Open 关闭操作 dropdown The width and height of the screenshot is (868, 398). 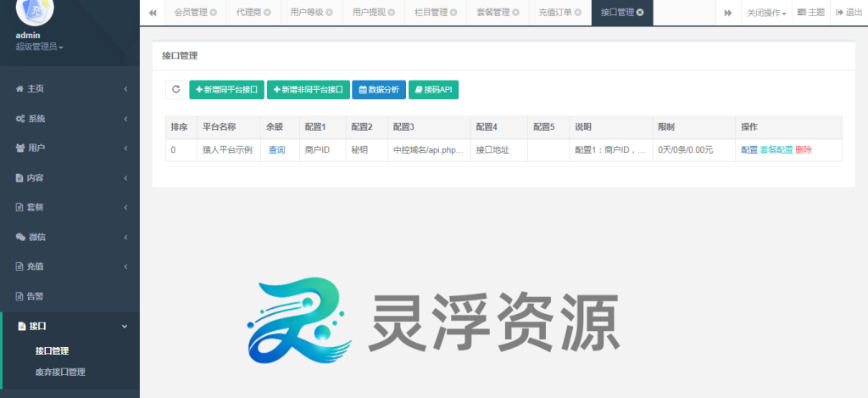[766, 12]
